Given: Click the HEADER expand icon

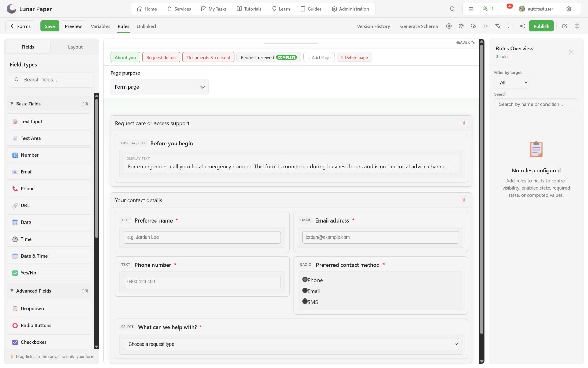Looking at the screenshot, I should click(473, 42).
